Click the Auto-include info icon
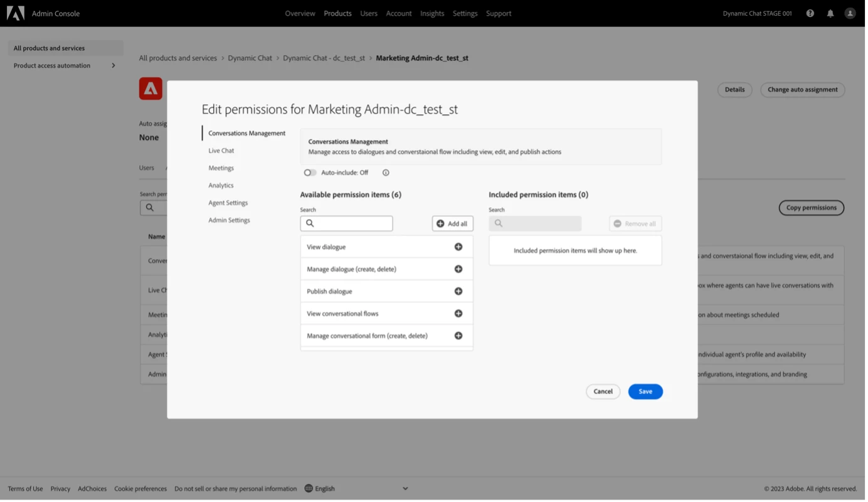The height and width of the screenshot is (502, 868). pyautogui.click(x=387, y=173)
